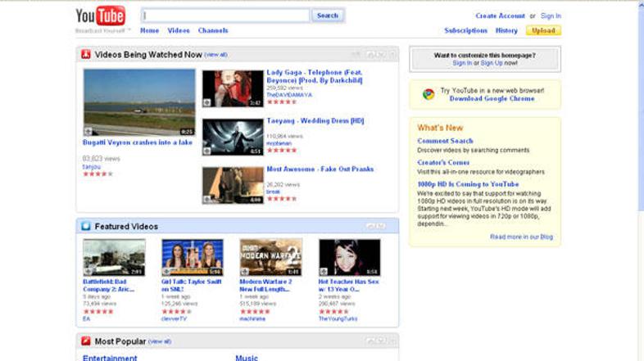Click the YouTube logo
The height and width of the screenshot is (361, 644).
pos(100,16)
